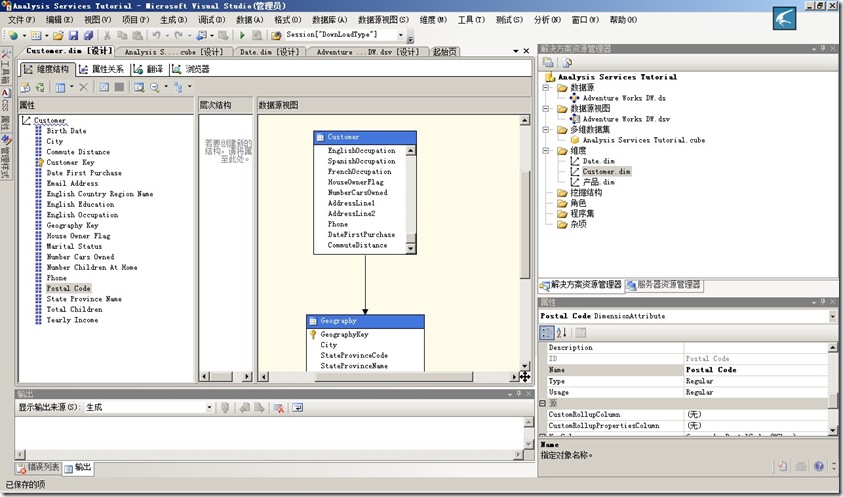The width and height of the screenshot is (843, 497).
Task: Collapse the 数据源 folder node
Action: pyautogui.click(x=546, y=87)
